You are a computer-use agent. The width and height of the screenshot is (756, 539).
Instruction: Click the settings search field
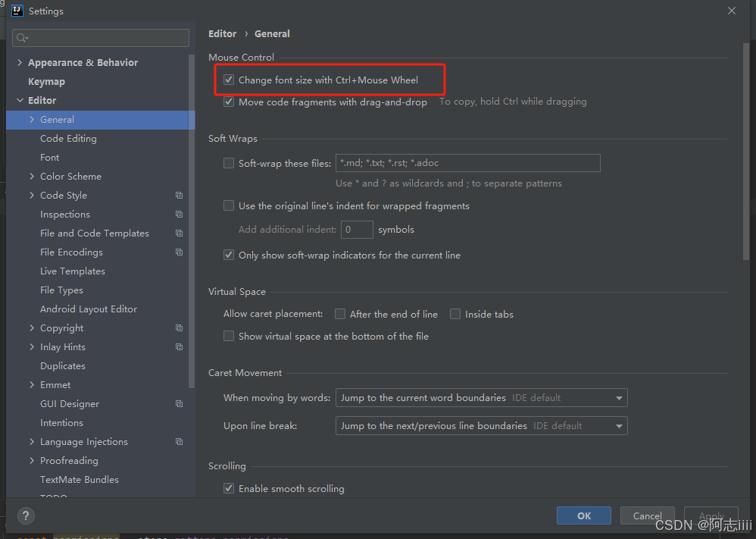(101, 38)
